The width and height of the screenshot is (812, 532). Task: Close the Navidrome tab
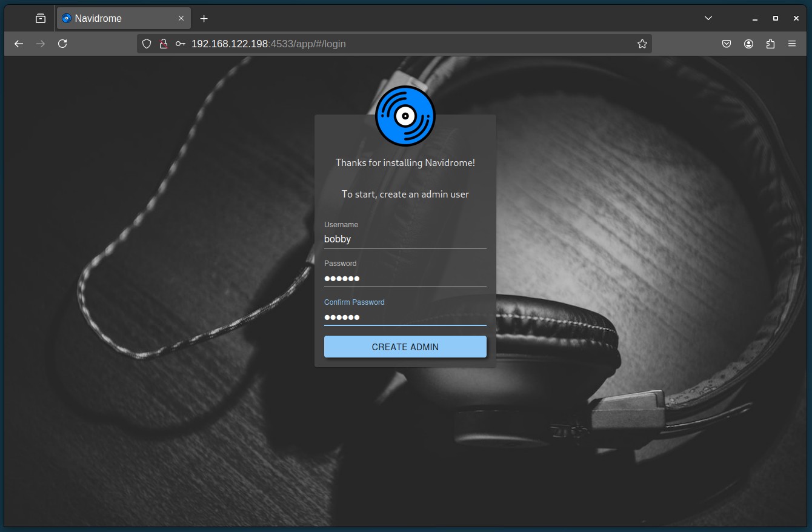[181, 18]
